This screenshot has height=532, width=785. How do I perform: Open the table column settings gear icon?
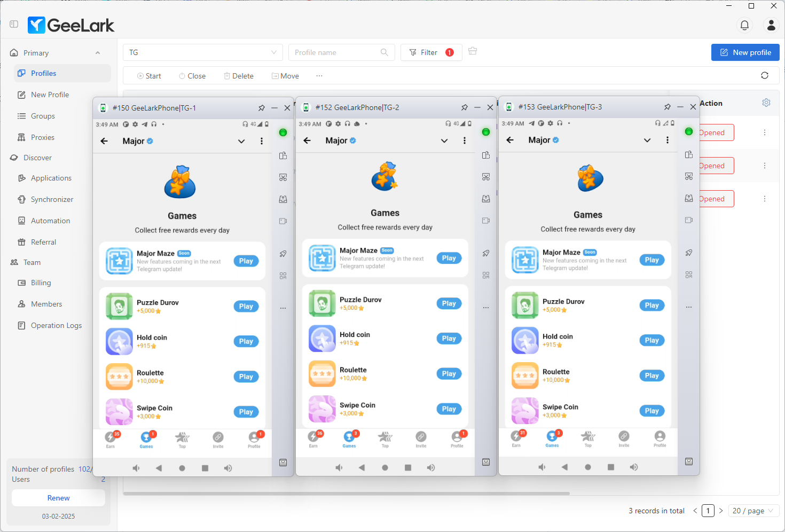766,103
